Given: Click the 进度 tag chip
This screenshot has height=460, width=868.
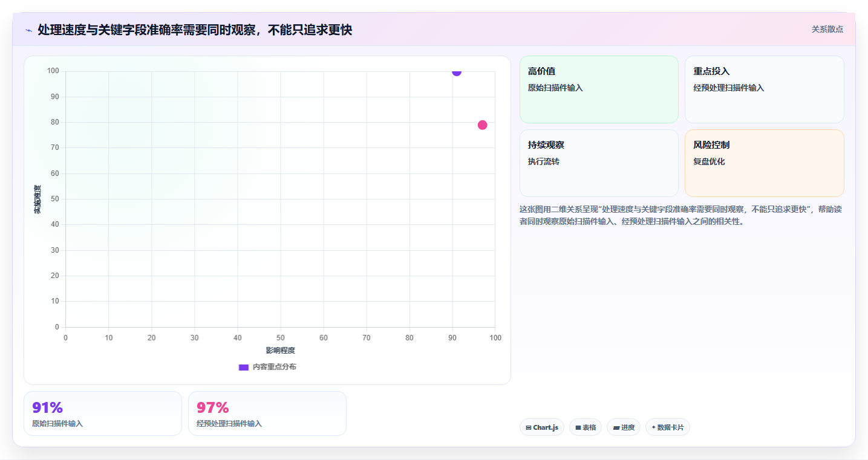Looking at the screenshot, I should tap(624, 427).
